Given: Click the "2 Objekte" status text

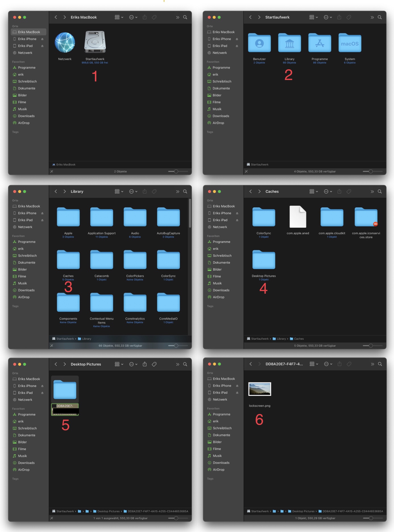Looking at the screenshot, I should (x=120, y=171).
